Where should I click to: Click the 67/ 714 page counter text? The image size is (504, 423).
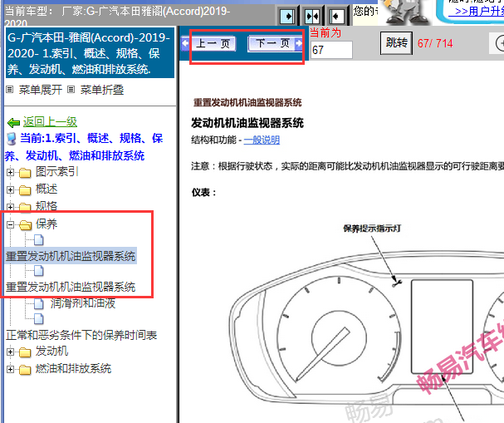(x=435, y=43)
